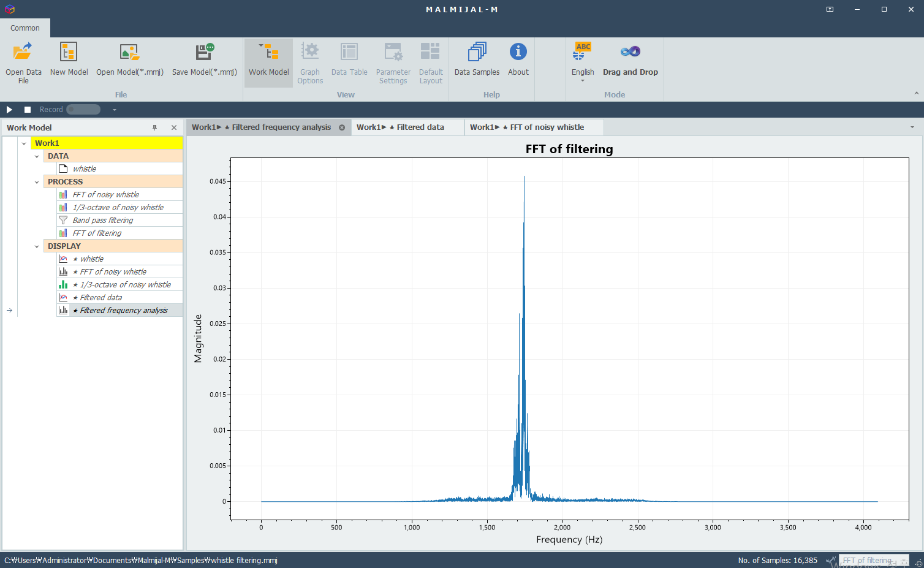Open the About information
The image size is (924, 568).
point(518,60)
